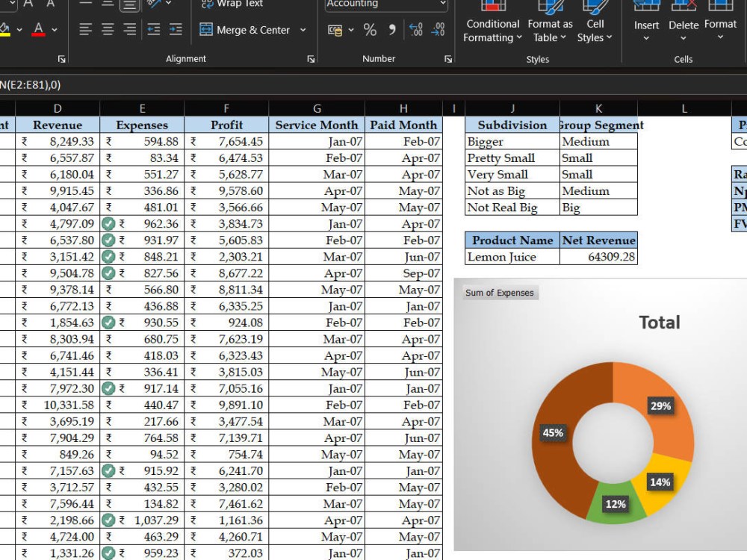The width and height of the screenshot is (747, 560).
Task: Select the Pretty Small subdivision cell
Action: point(512,158)
